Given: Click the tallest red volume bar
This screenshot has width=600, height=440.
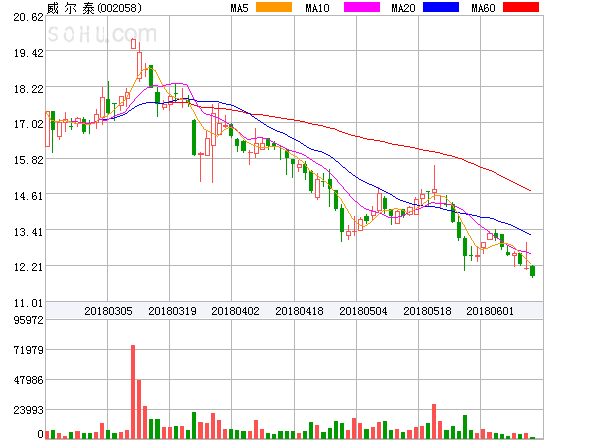Looking at the screenshot, I should click(x=133, y=392).
